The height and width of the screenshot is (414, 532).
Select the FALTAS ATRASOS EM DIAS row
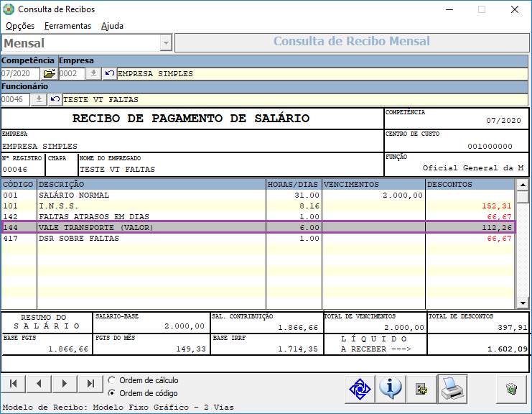pyautogui.click(x=258, y=216)
